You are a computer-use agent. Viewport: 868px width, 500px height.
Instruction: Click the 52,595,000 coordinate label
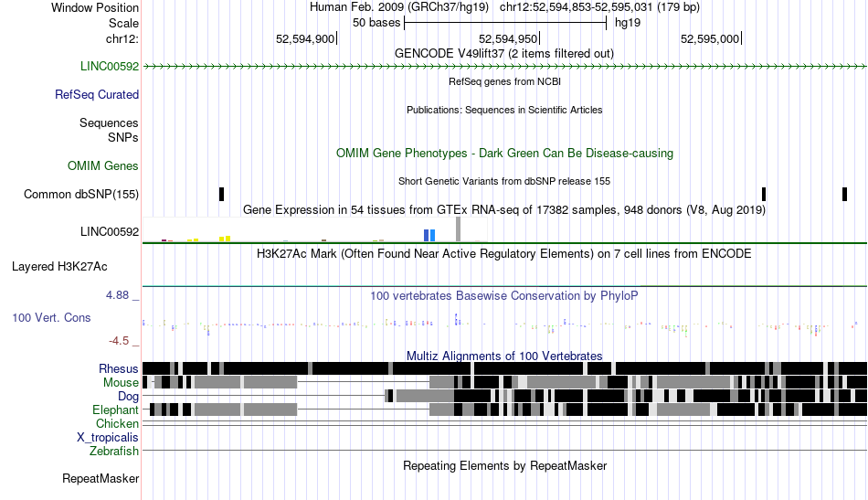point(710,38)
